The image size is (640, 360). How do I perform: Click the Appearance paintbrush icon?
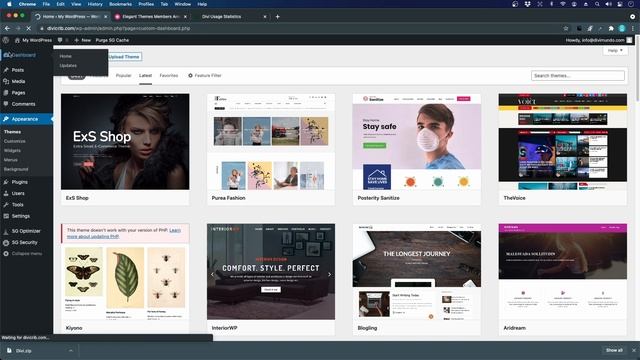pos(6,119)
